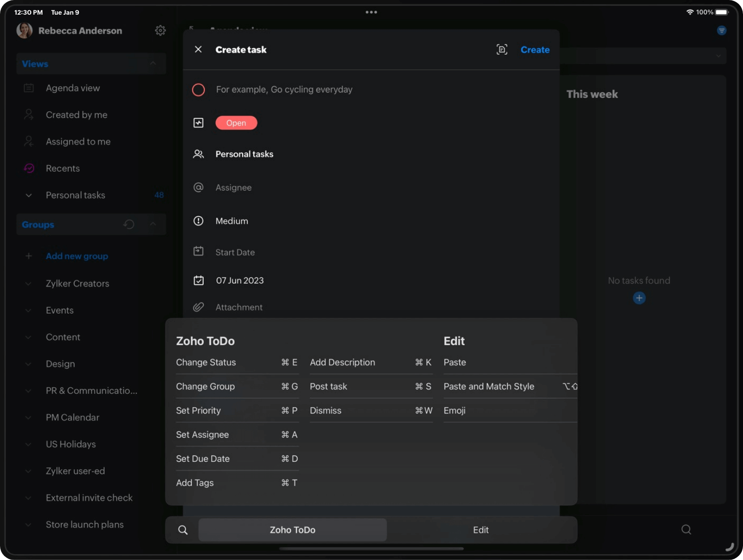Viewport: 743px width, 560px height.
Task: Close the Create task dialog
Action: coord(198,49)
